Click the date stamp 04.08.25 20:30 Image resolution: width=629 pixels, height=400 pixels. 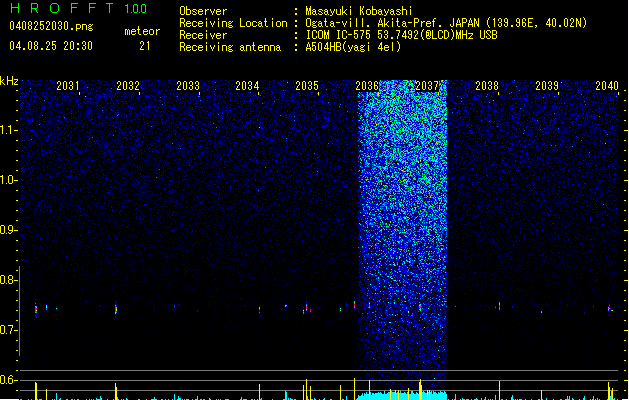(51, 46)
